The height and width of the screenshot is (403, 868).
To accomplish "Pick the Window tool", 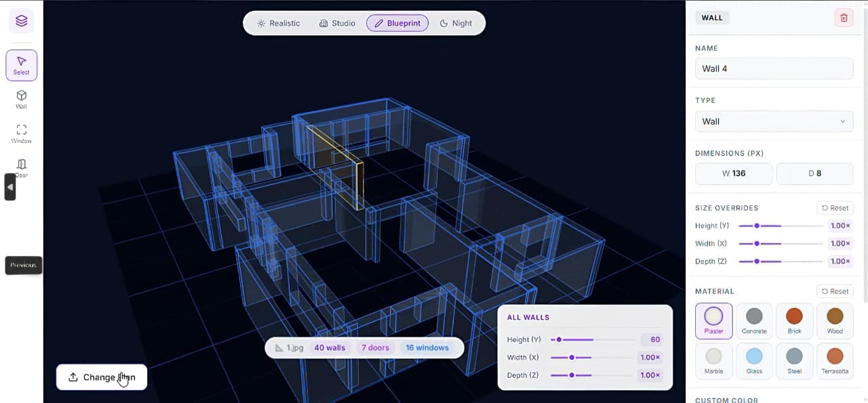I will coord(21,133).
